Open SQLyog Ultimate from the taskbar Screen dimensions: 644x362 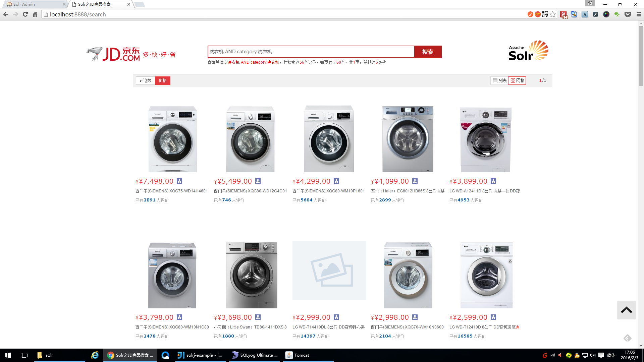[255, 355]
